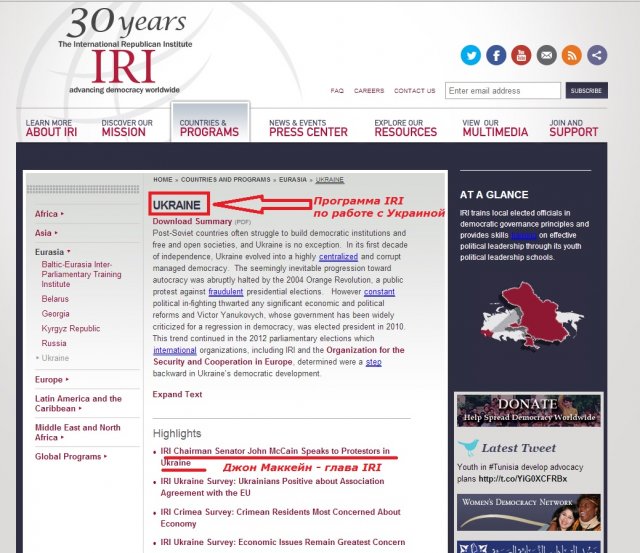640x553 pixels.
Task: Go to News & Events Press Center
Action: (x=308, y=127)
